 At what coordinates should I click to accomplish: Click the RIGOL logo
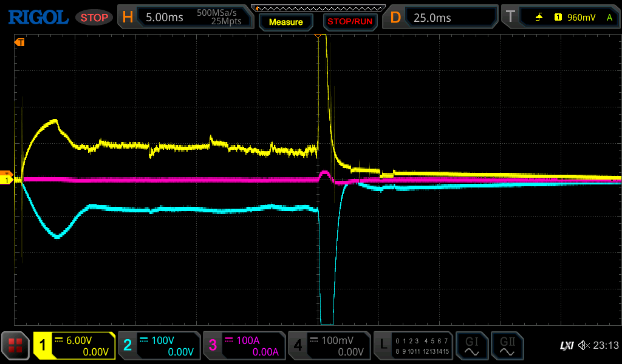[x=38, y=18]
